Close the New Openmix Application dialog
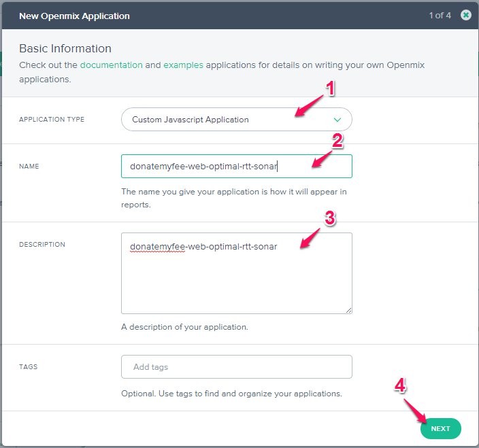This screenshot has height=448, width=479. coord(465,15)
